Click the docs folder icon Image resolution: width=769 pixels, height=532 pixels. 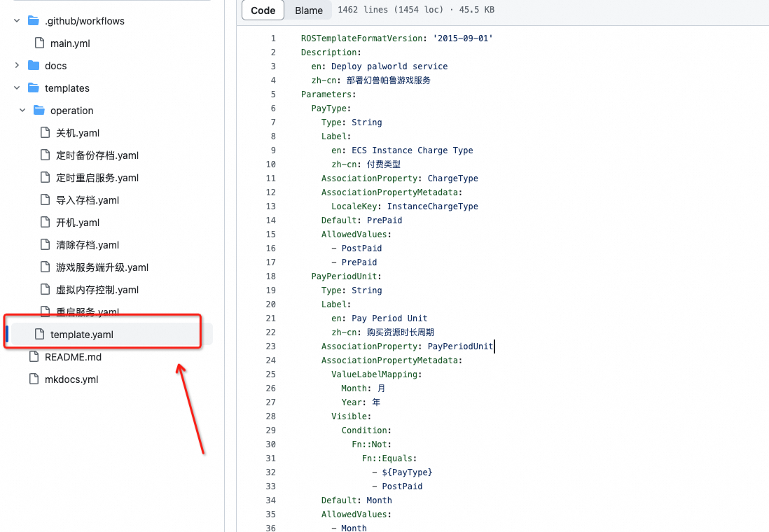(34, 66)
